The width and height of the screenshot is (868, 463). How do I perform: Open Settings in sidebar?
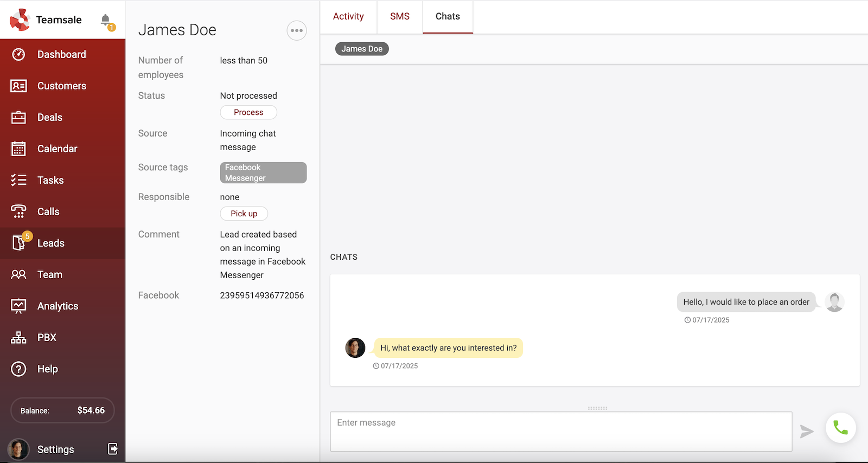[55, 449]
